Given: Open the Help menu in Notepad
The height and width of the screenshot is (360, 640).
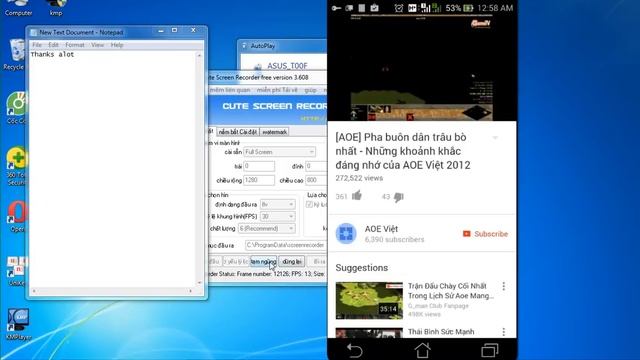Looking at the screenshot, I should 117,45.
